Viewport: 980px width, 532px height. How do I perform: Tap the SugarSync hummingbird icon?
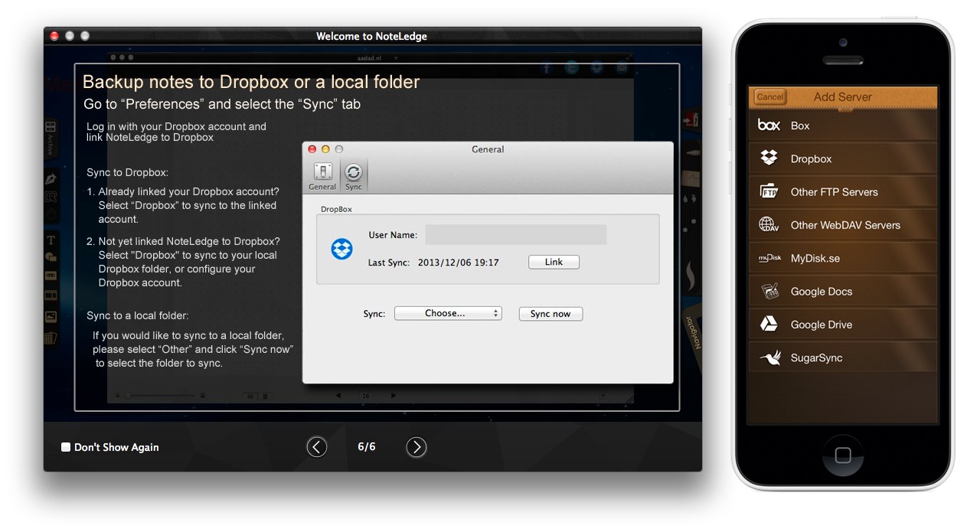point(769,357)
